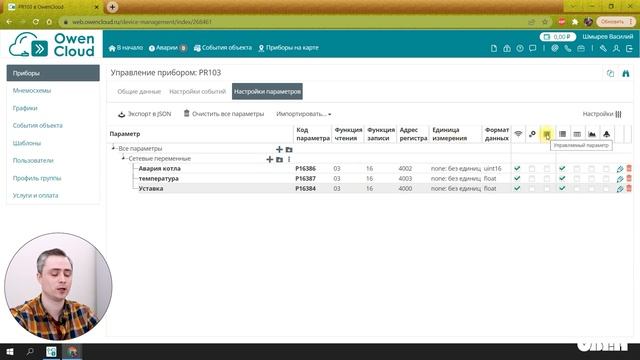Screen dimensions: 640x360
Task: Switch to the Общие данные tab
Action: (x=139, y=91)
